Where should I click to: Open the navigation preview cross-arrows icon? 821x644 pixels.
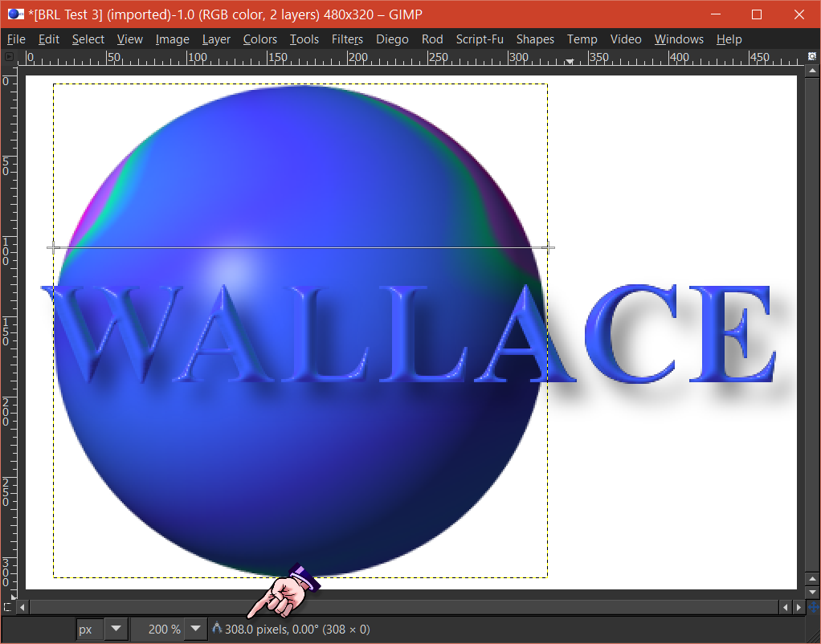click(x=813, y=607)
